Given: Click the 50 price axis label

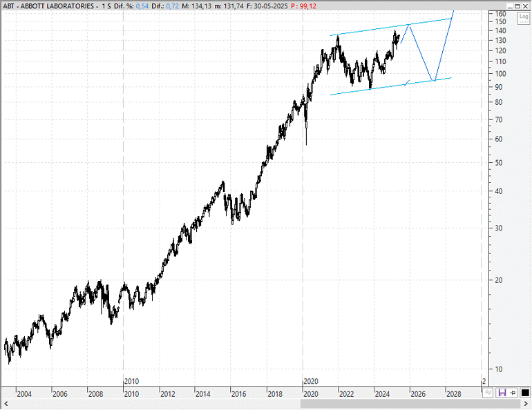Looking at the screenshot, I should pyautogui.click(x=498, y=163).
